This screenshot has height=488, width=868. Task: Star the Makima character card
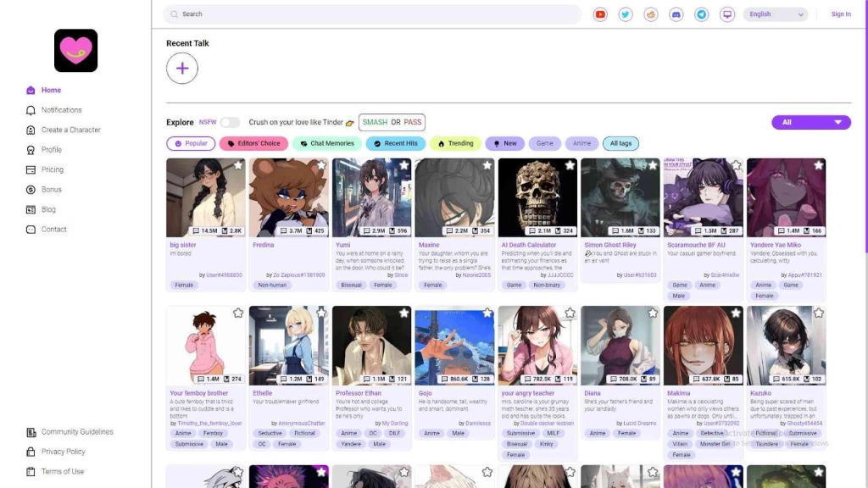tap(736, 313)
